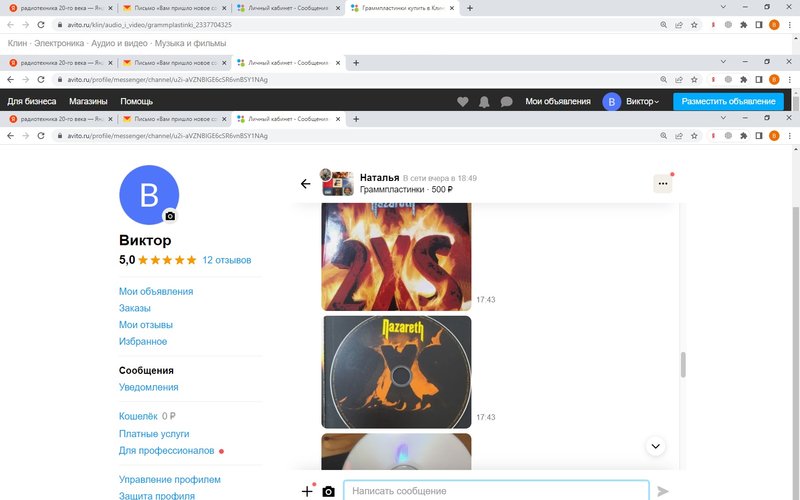This screenshot has height=500, width=800.
Task: Click into the Написать сообщение input
Action: pyautogui.click(x=496, y=491)
